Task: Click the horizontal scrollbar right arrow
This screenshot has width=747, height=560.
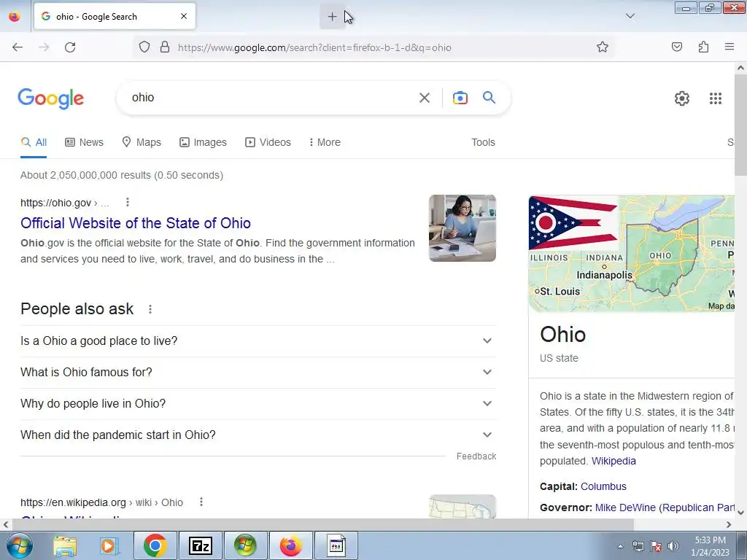Action: coord(729,525)
